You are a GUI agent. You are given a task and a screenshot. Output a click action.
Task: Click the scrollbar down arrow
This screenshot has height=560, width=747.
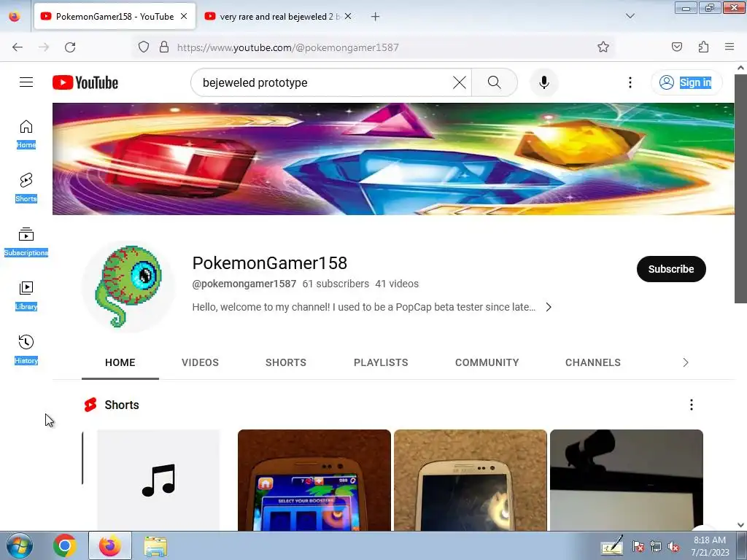tap(740, 525)
